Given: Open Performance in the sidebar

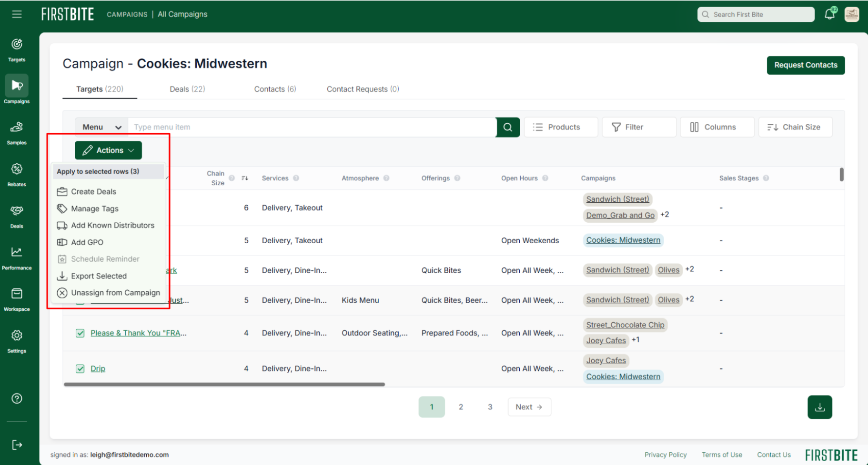Looking at the screenshot, I should (x=17, y=258).
